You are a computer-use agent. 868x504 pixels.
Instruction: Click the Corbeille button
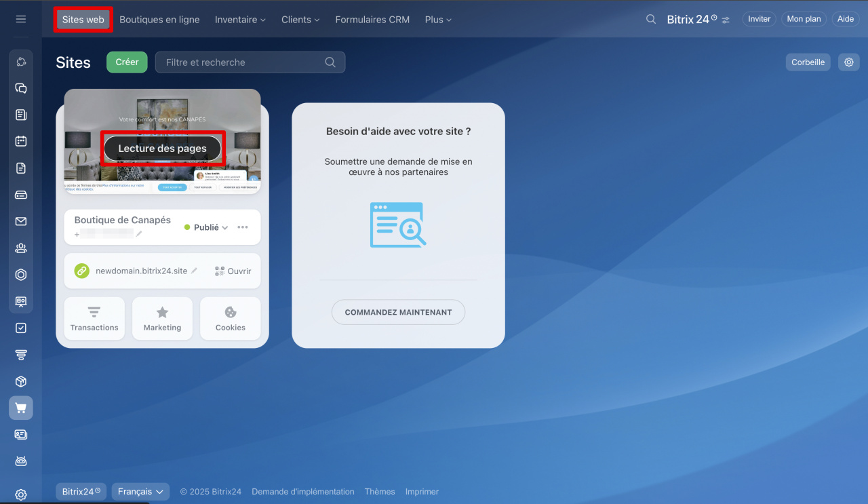[808, 62]
